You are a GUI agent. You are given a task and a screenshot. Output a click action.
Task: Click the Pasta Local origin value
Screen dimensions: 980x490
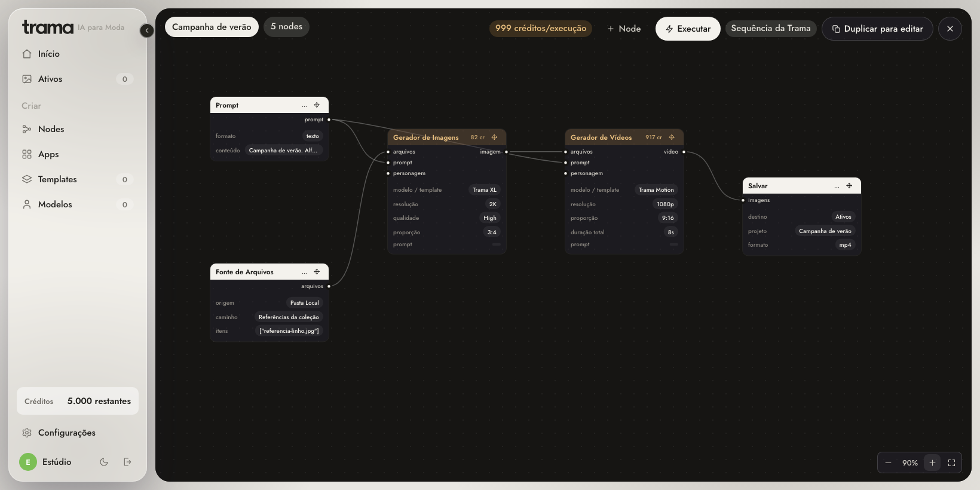[x=305, y=303]
